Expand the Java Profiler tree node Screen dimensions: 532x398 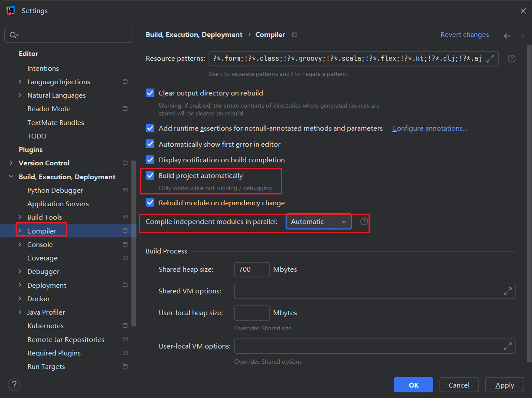coord(20,312)
